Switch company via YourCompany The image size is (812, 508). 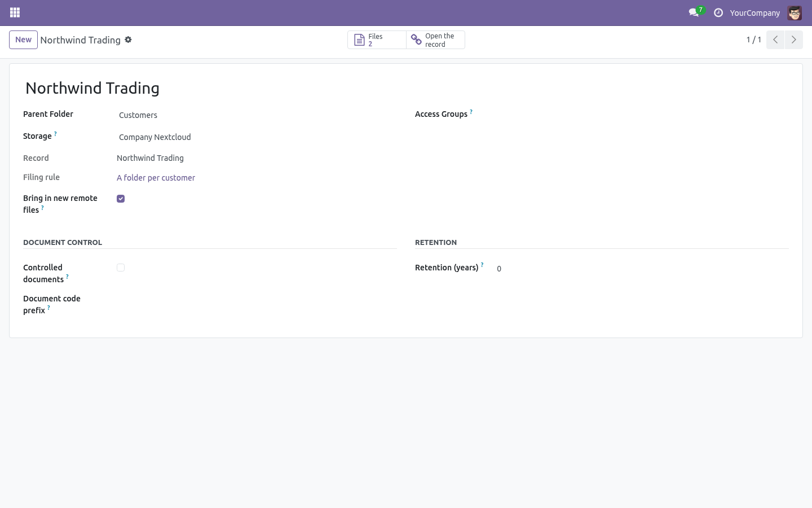point(754,12)
